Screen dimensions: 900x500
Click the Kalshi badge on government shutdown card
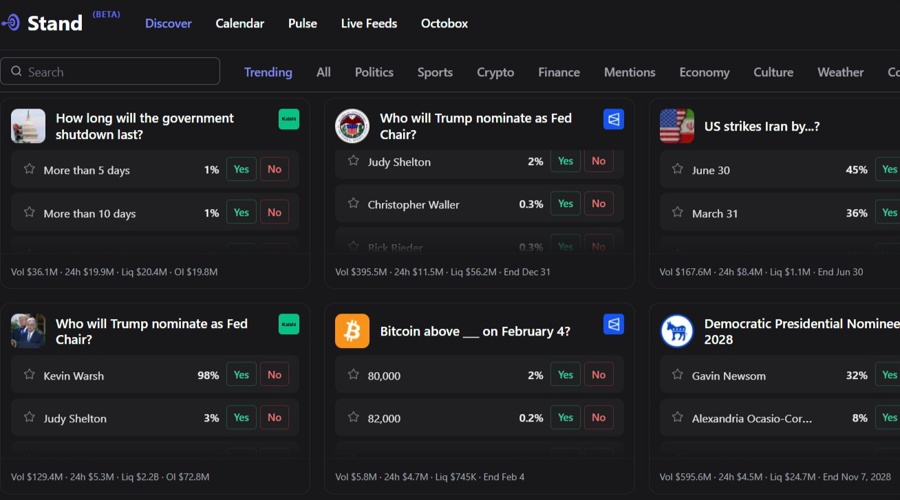tap(288, 119)
